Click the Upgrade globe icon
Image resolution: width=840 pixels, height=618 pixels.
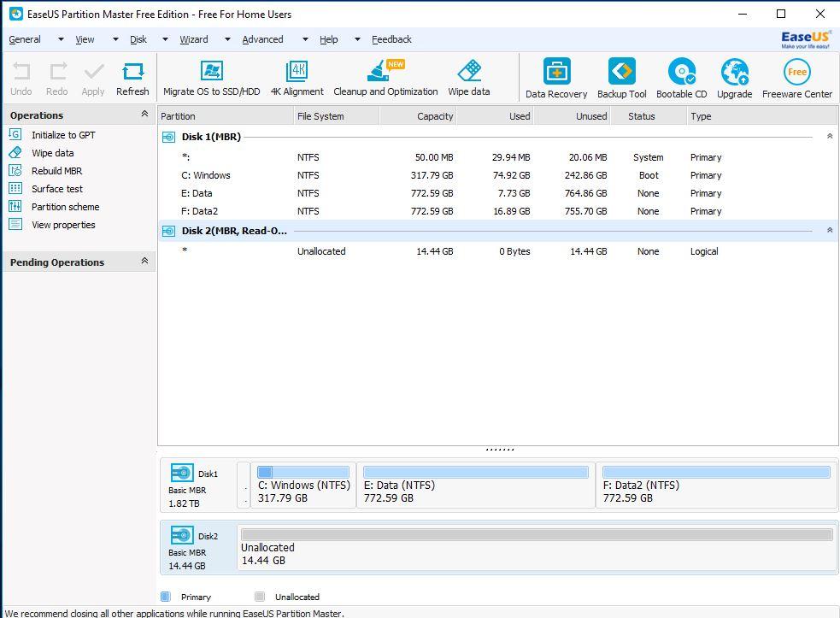[x=734, y=73]
